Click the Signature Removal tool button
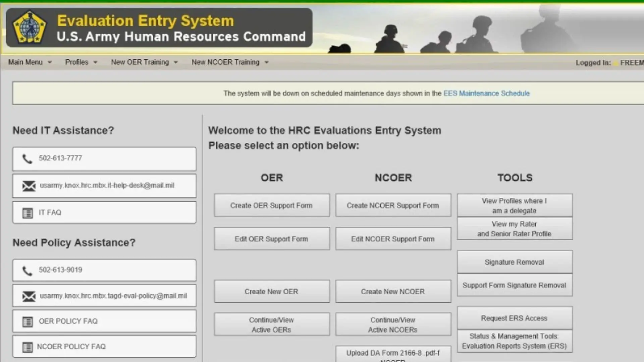 [515, 262]
